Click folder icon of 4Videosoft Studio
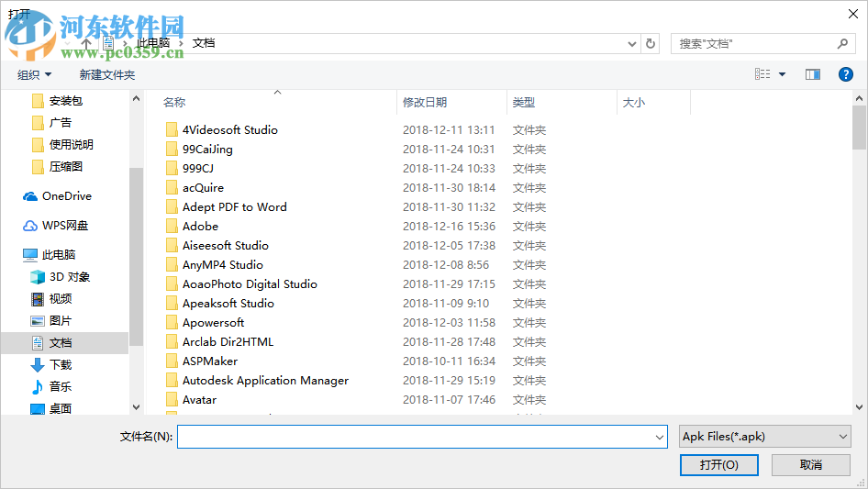868x489 pixels. tap(172, 129)
